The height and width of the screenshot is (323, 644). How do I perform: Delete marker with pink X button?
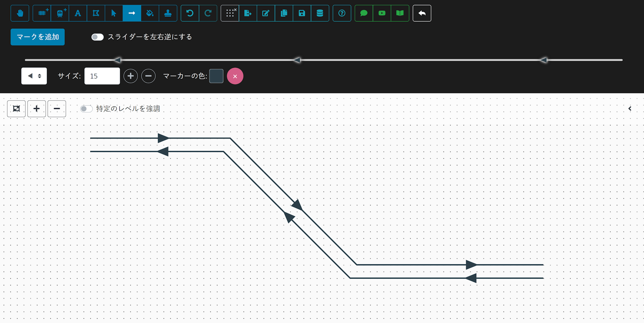click(235, 76)
